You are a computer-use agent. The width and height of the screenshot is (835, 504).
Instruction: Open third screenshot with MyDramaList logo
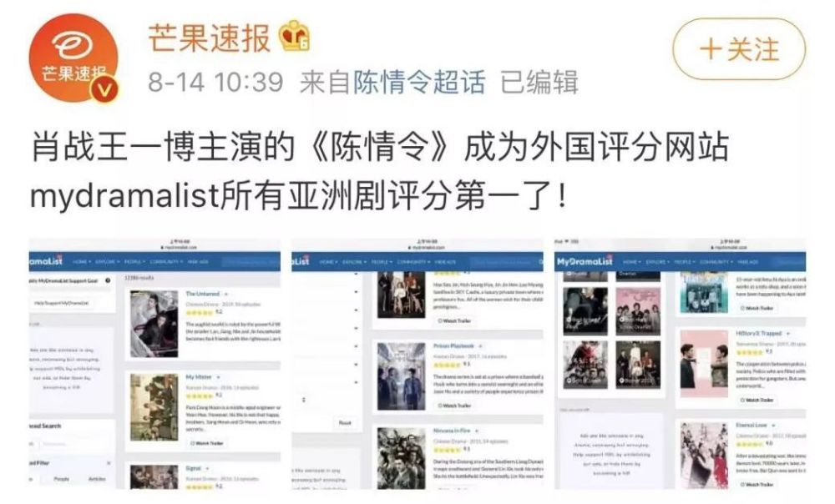click(680, 364)
